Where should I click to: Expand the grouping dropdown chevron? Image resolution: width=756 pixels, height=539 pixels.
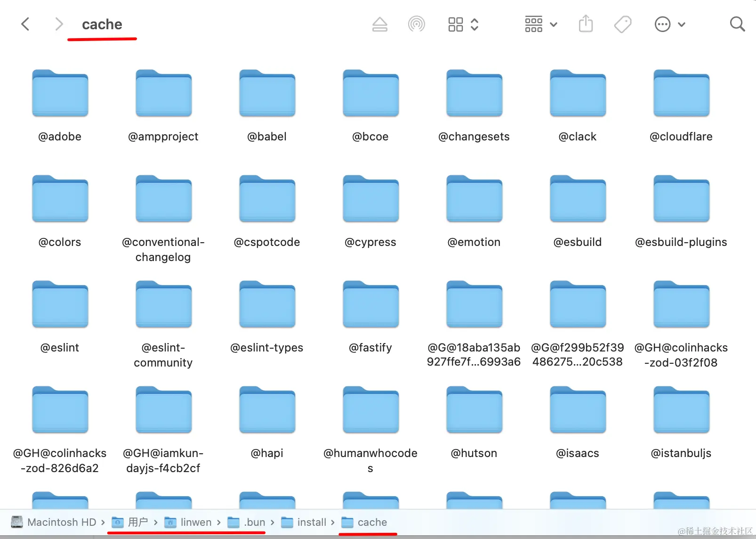(554, 24)
